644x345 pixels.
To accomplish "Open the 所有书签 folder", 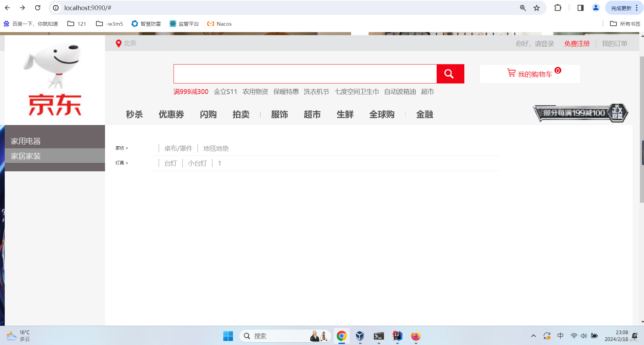I will click(x=625, y=24).
